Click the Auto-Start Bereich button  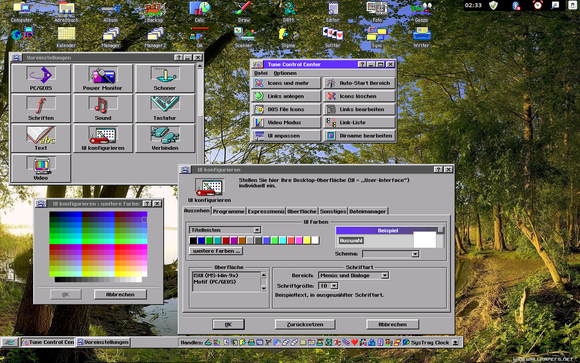360,83
